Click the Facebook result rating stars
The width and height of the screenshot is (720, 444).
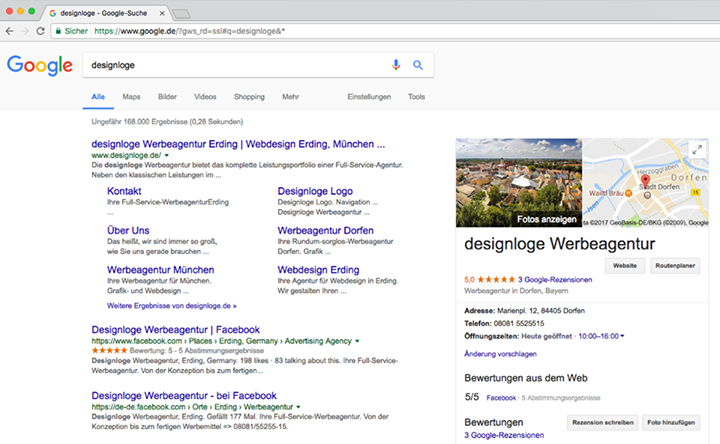tap(109, 350)
